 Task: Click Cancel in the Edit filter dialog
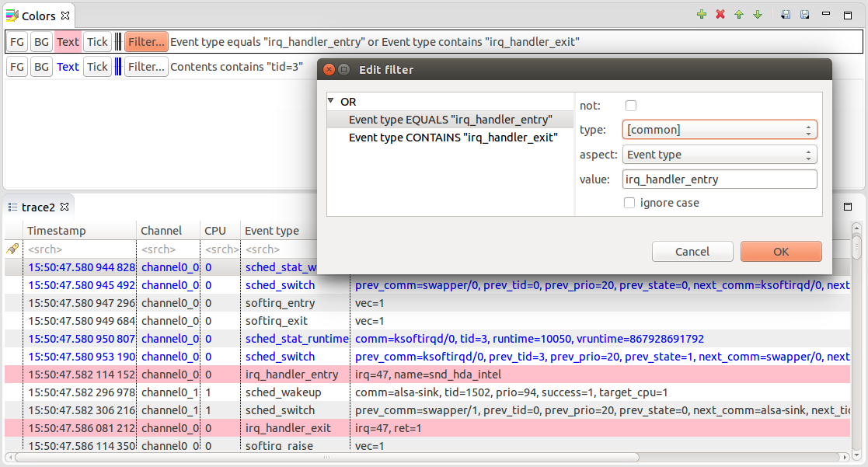point(692,252)
